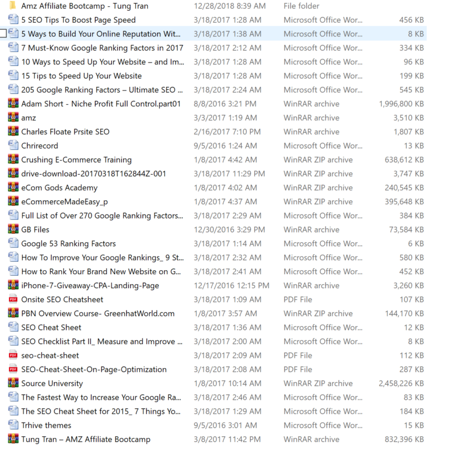
Task: Click the date 12/28/2018 8:39 AM
Action: pyautogui.click(x=230, y=6)
